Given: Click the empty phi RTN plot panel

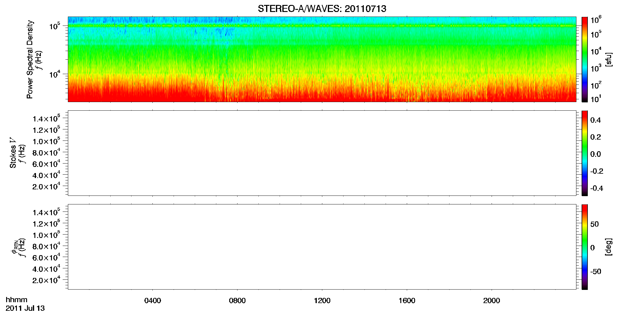Looking at the screenshot, I should 322,247.
